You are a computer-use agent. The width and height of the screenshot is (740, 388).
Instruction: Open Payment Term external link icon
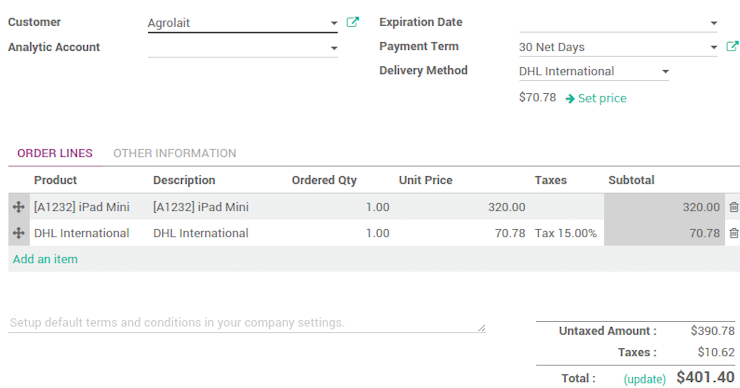732,46
